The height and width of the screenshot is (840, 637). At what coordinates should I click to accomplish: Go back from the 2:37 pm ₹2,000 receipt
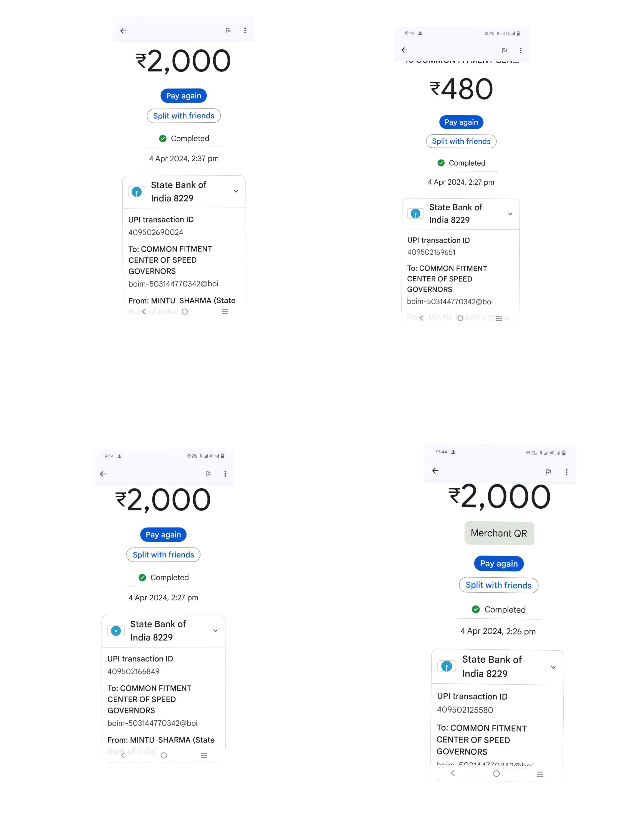click(123, 31)
